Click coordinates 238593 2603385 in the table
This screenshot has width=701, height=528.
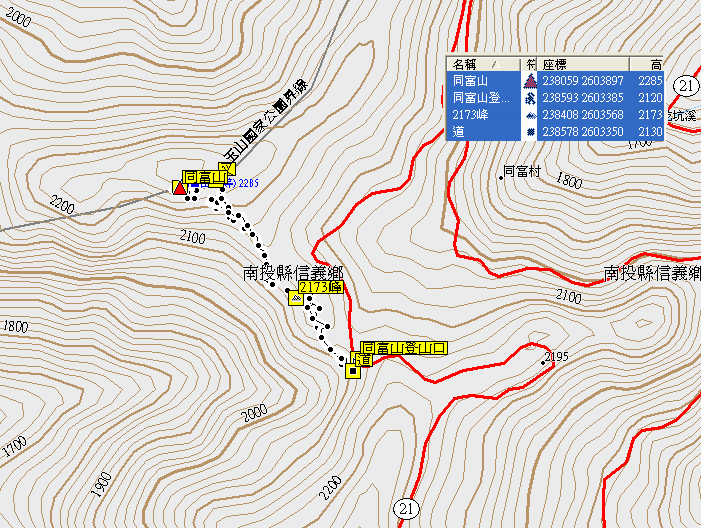[x=582, y=98]
